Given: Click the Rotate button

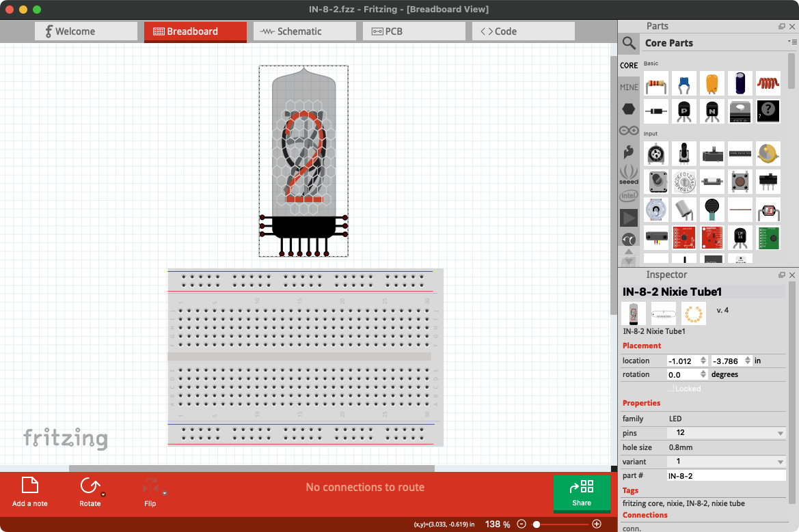Looking at the screenshot, I should coord(90,492).
